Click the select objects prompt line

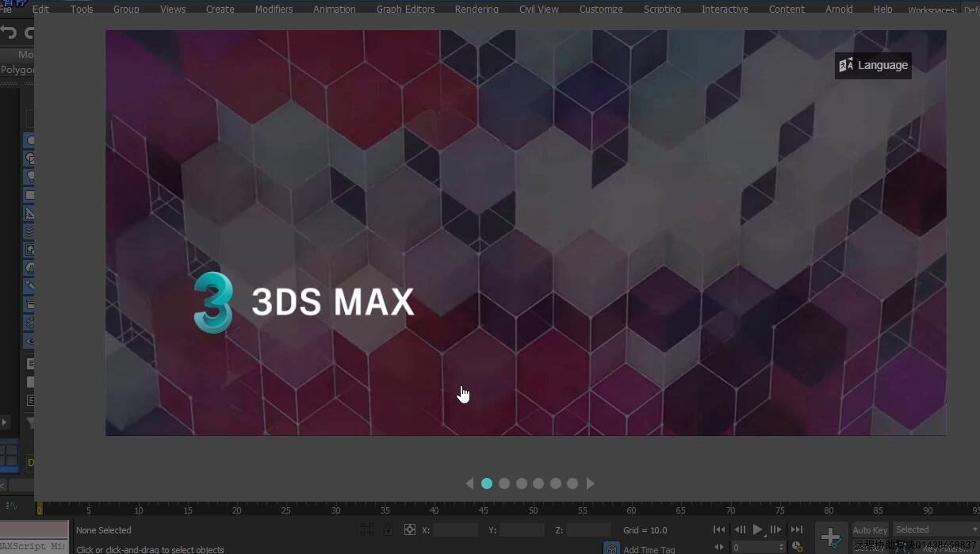[x=150, y=549]
